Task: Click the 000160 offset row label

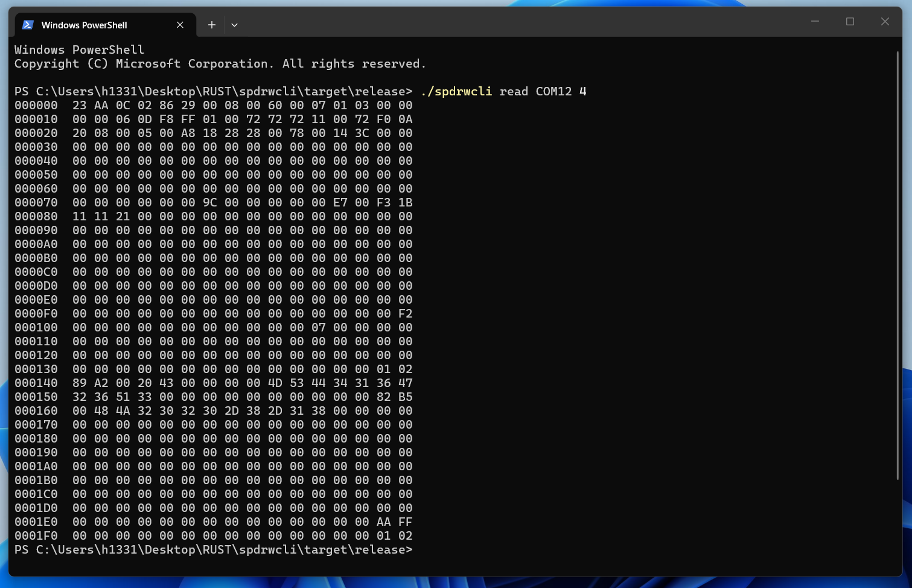Action: (x=36, y=411)
